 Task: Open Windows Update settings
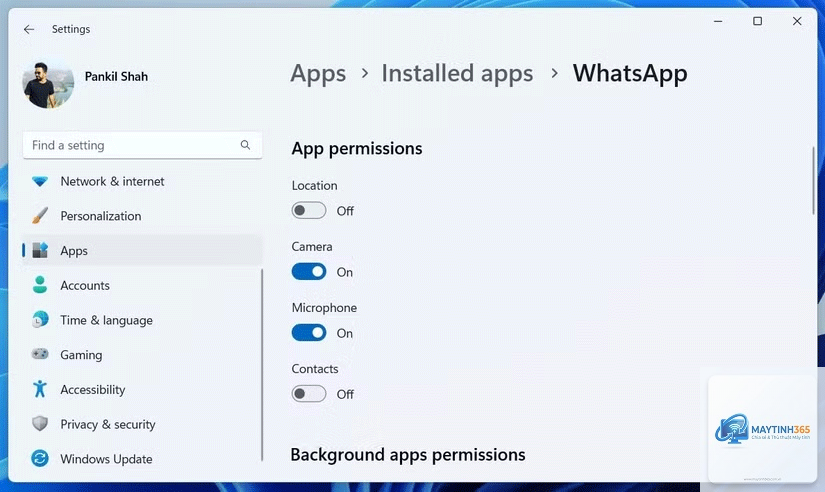point(142,459)
